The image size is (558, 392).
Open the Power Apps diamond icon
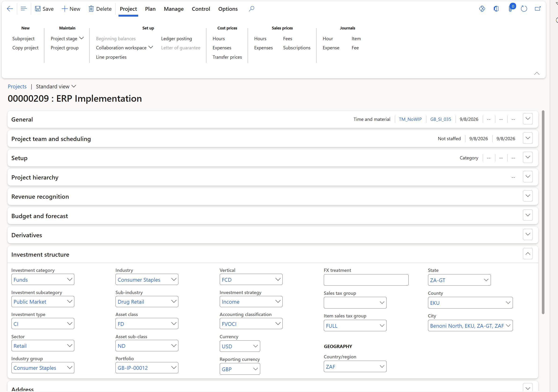click(482, 9)
